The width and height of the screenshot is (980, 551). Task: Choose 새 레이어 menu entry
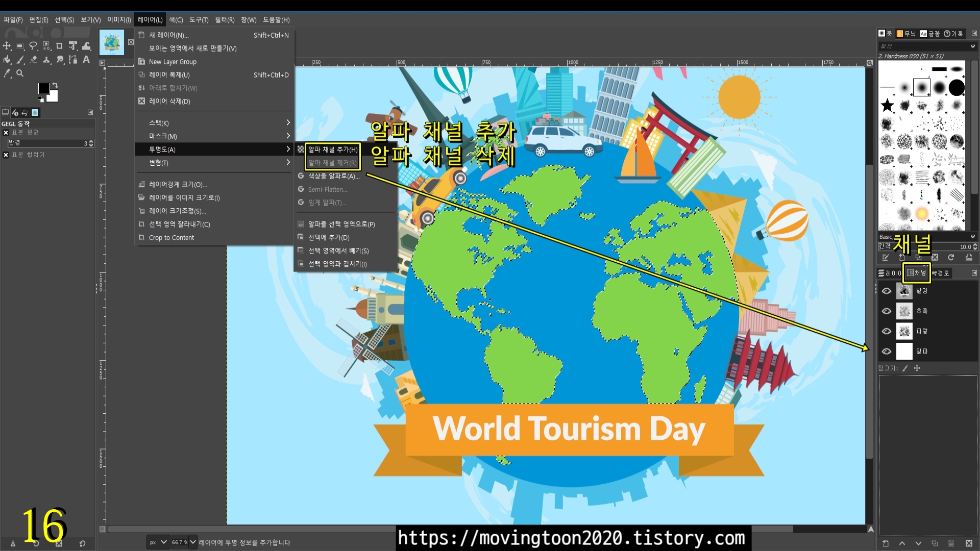click(x=214, y=35)
